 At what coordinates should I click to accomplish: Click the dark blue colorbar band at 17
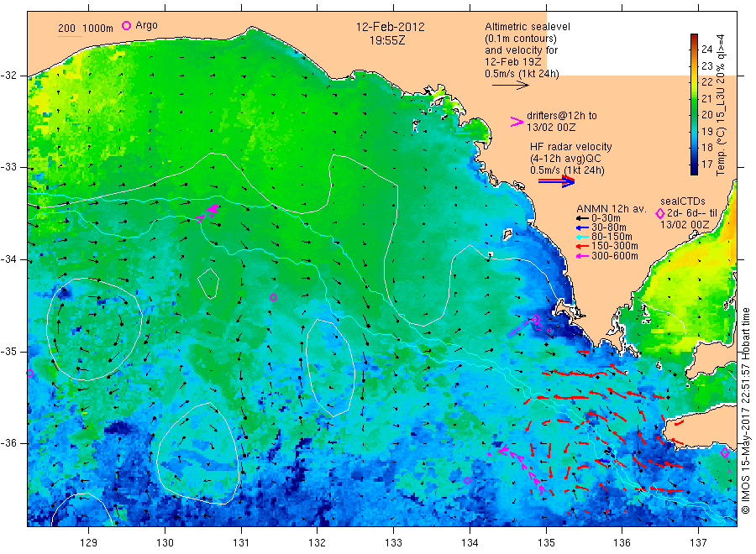(694, 165)
